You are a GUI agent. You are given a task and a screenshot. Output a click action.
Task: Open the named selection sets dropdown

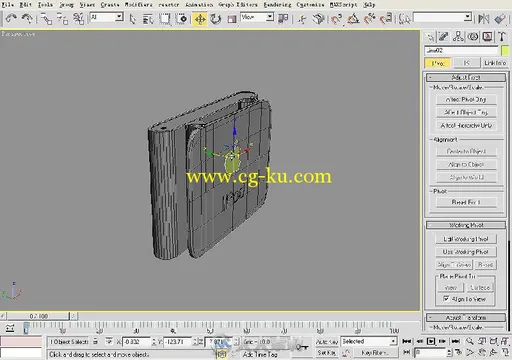443,17
